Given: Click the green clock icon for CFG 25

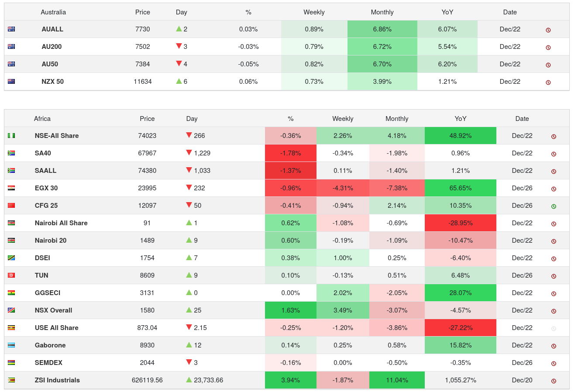Looking at the screenshot, I should pos(554,206).
